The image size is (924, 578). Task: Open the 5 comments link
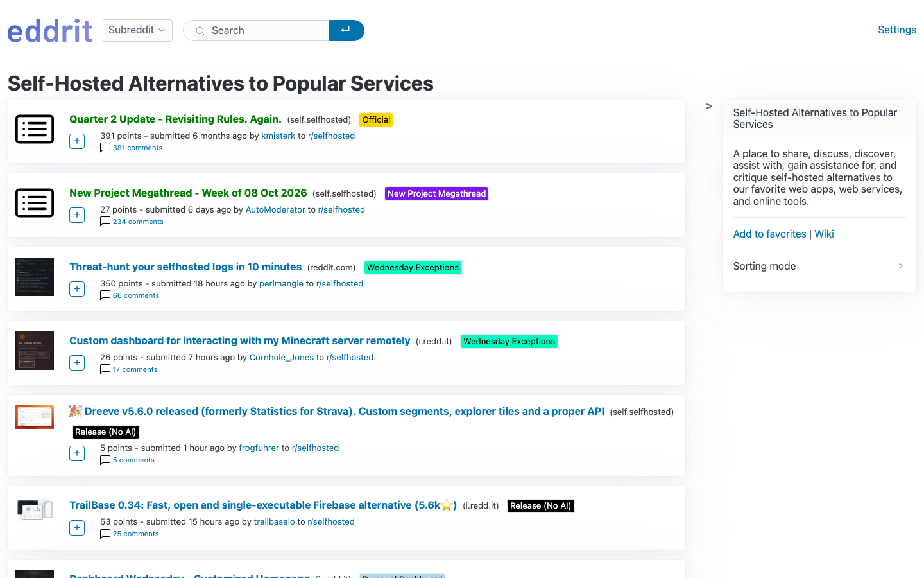pyautogui.click(x=133, y=460)
